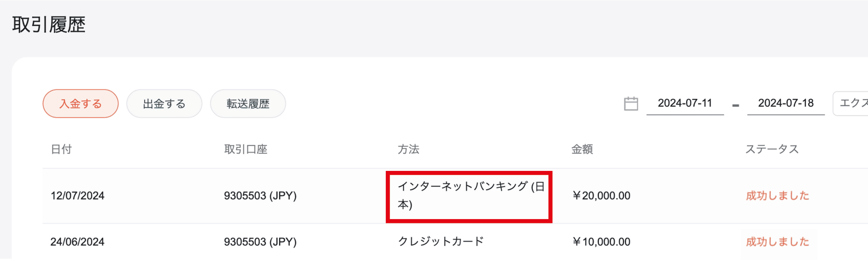The image size is (868, 260).
Task: Click the 方法 column header
Action: click(409, 150)
